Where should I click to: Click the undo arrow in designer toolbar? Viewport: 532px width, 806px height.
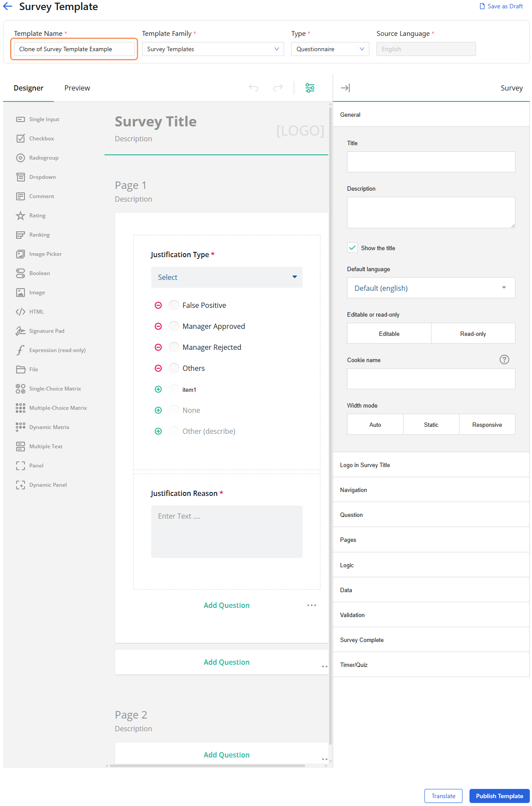click(254, 88)
